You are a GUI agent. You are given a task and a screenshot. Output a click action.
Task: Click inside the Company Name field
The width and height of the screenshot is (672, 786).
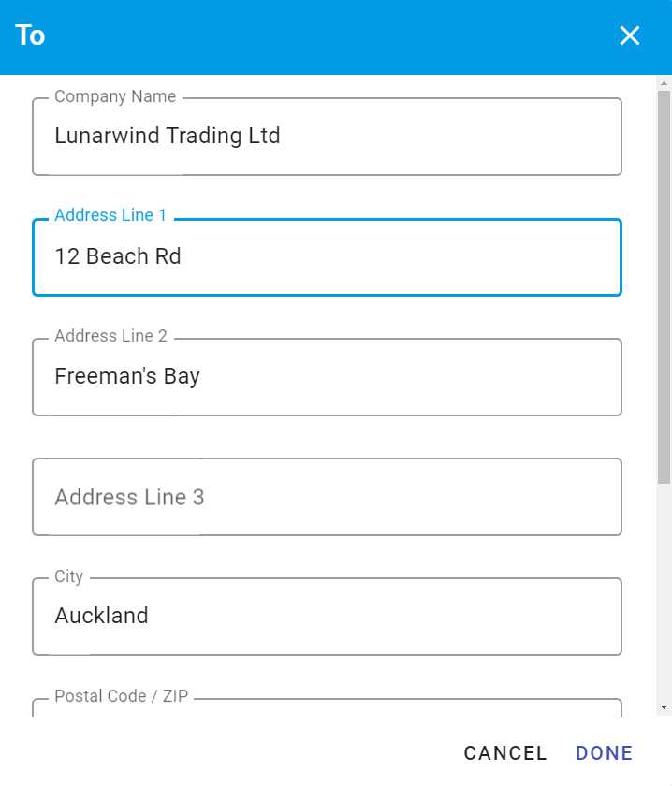coord(327,137)
